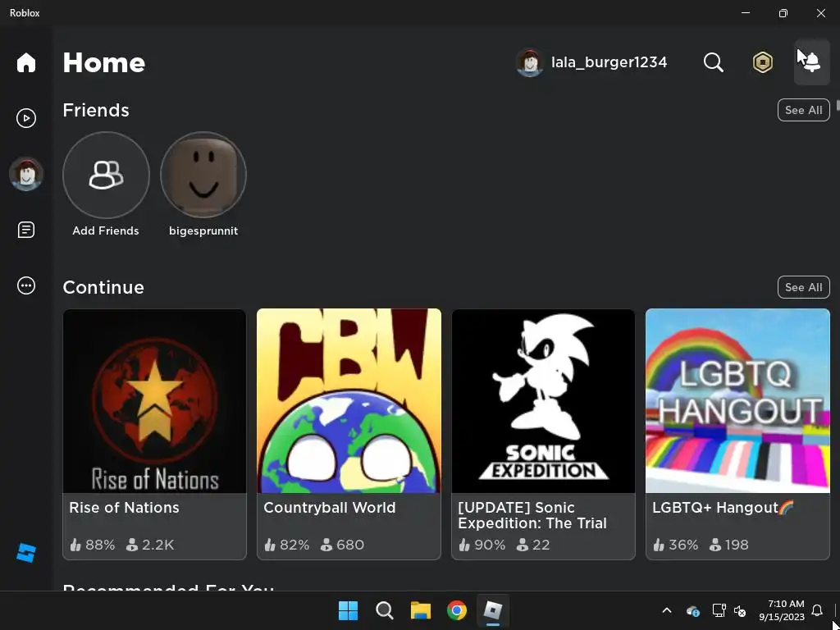Open avatar page from sidebar avatar icon
The image size is (840, 630).
[x=25, y=174]
